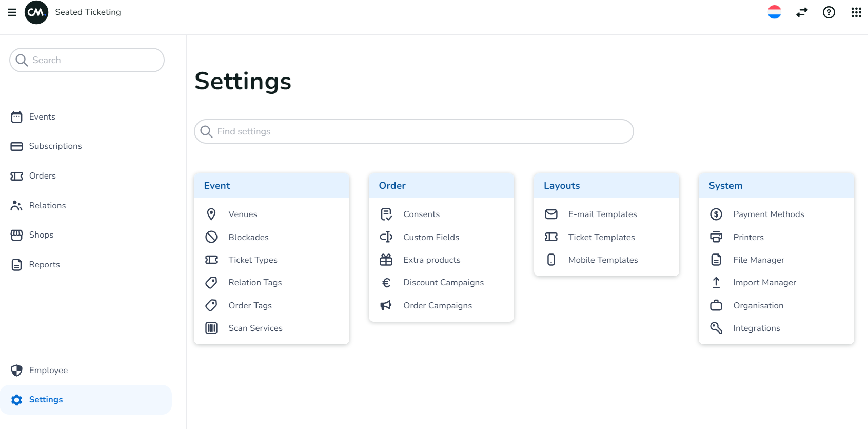868x429 pixels.
Task: Click the Integrations key icon
Action: [716, 328]
